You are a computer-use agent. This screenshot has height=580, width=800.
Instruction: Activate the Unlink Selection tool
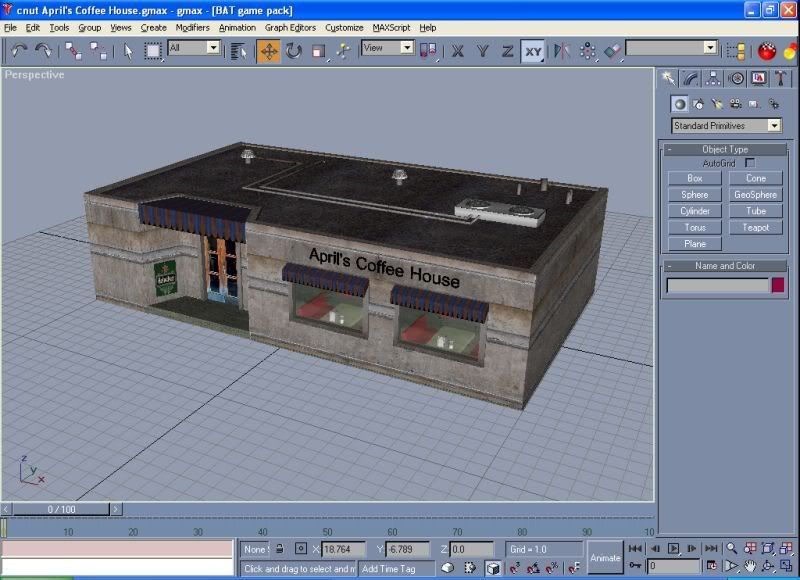97,51
